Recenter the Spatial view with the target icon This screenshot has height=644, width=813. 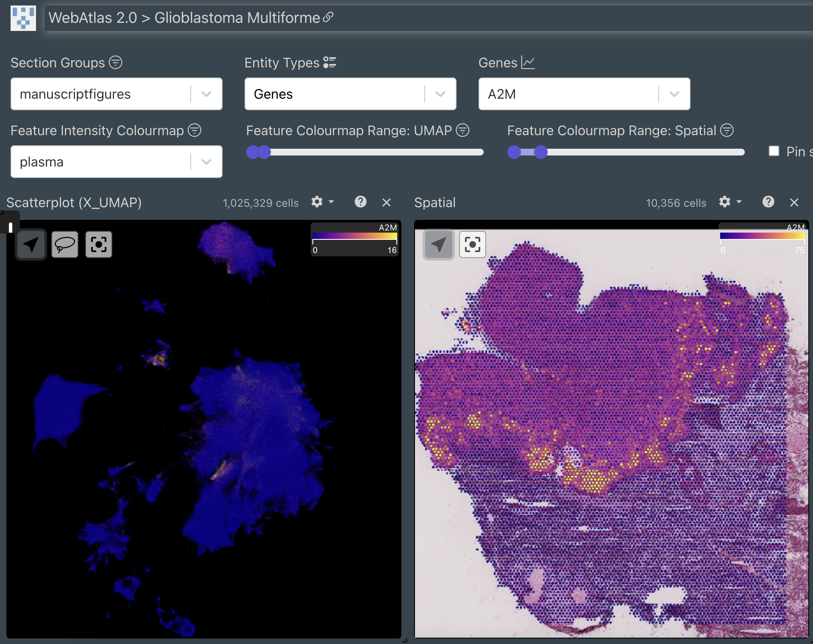[473, 244]
